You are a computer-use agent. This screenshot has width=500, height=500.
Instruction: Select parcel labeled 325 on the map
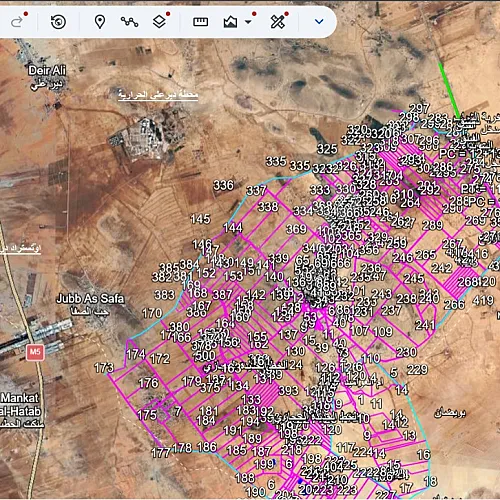pyautogui.click(x=327, y=149)
